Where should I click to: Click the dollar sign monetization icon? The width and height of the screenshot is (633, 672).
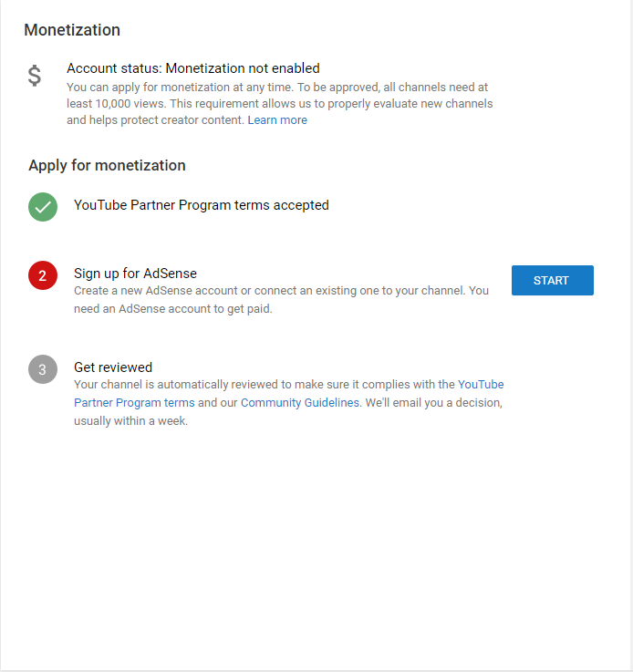point(35,76)
